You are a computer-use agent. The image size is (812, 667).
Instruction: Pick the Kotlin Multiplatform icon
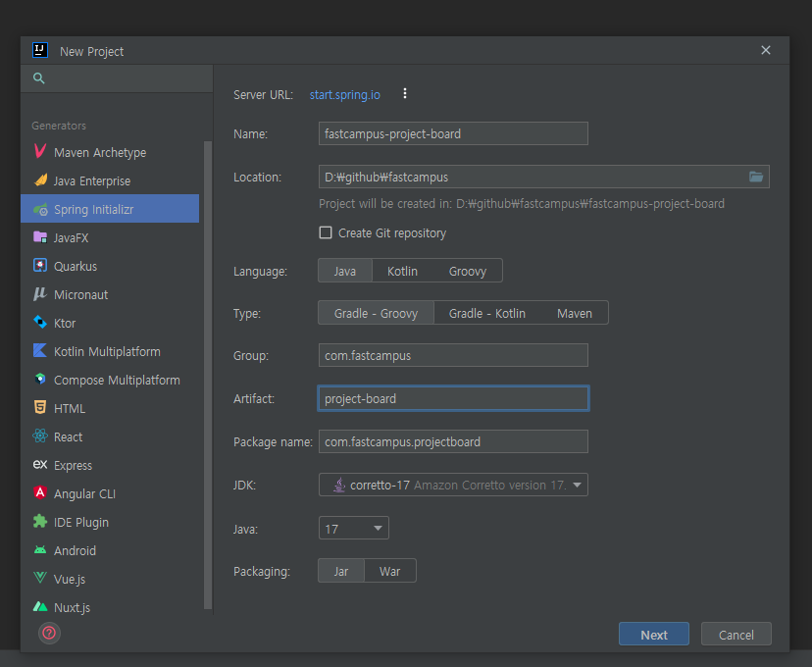point(40,350)
